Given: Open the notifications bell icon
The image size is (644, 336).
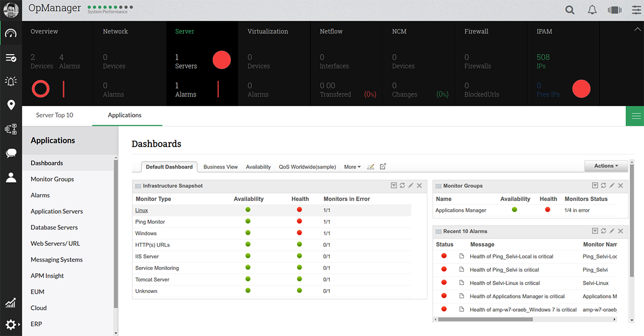Looking at the screenshot, I should pyautogui.click(x=592, y=10).
